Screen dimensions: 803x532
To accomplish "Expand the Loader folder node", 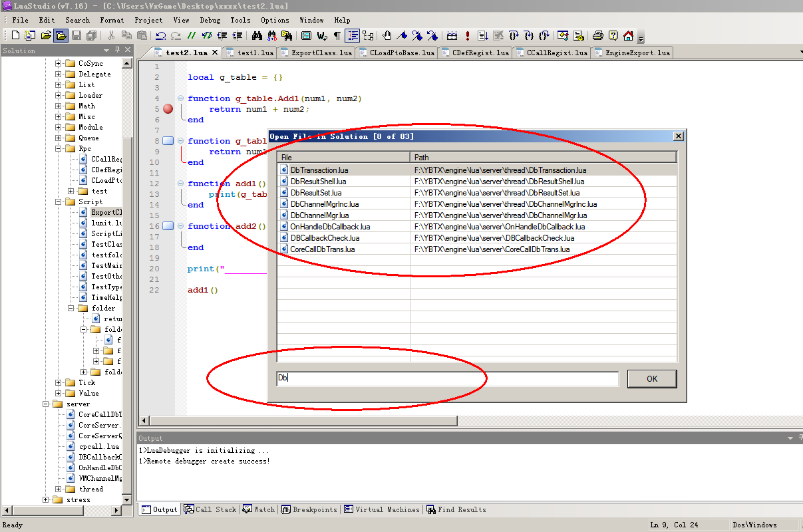I will (x=59, y=96).
